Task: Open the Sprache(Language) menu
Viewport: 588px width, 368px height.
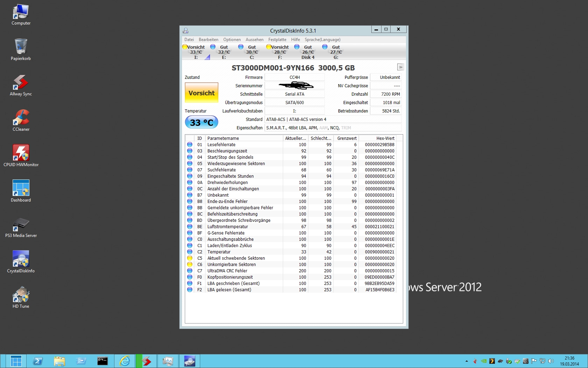Action: point(322,40)
